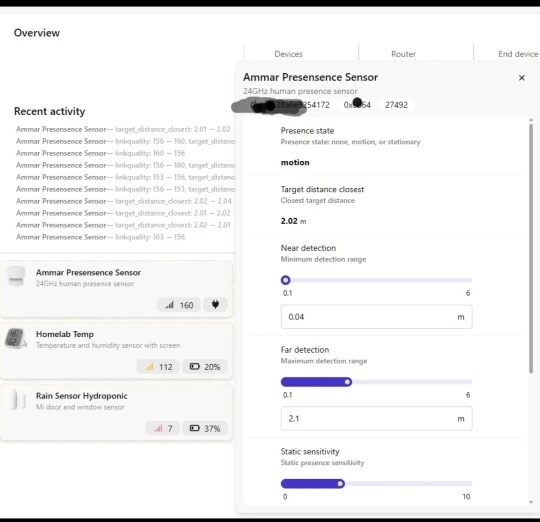Click '24GHz human presence sensor' subtitle in panel header
Screen dimensions: 540x522
(300, 91)
